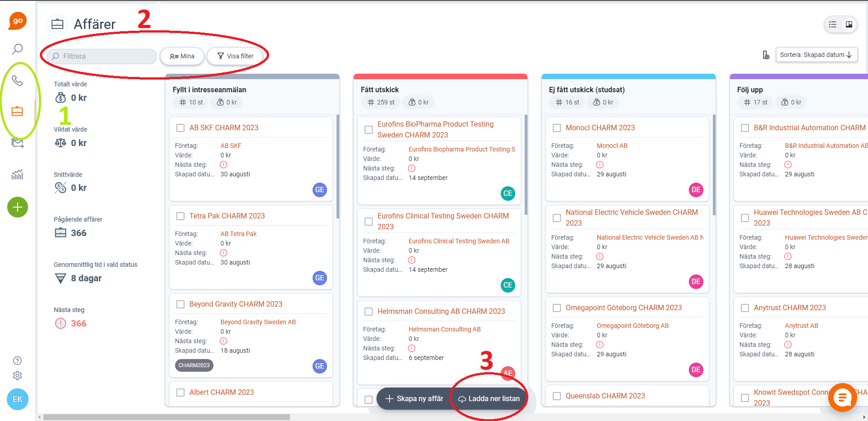Click the 10 st count badge
Viewport: 868px width, 421px height.
pos(191,102)
